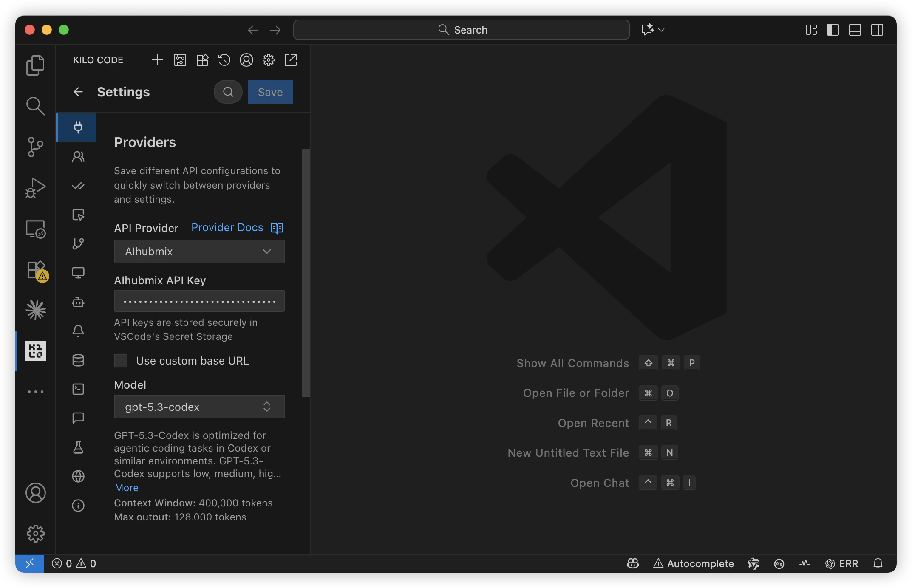Open Kilo Code in editor popout icon

point(291,60)
